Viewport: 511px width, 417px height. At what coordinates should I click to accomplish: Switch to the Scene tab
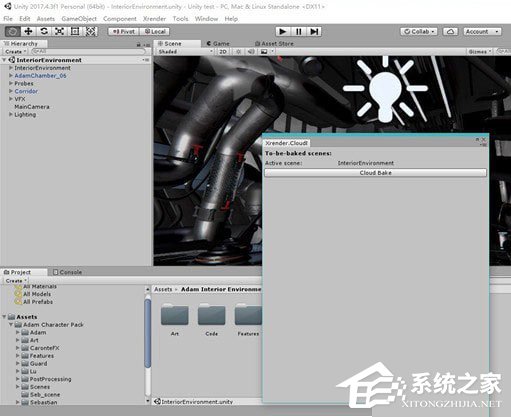pyautogui.click(x=177, y=44)
